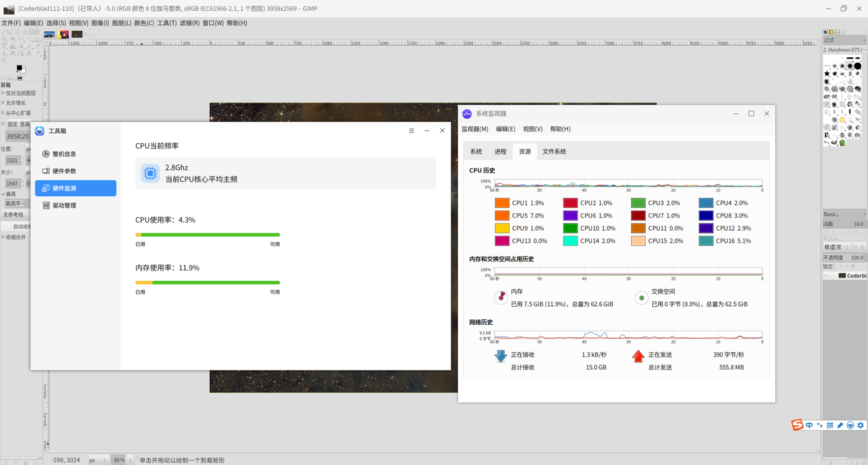Click the memory pie chart icon

tap(501, 298)
